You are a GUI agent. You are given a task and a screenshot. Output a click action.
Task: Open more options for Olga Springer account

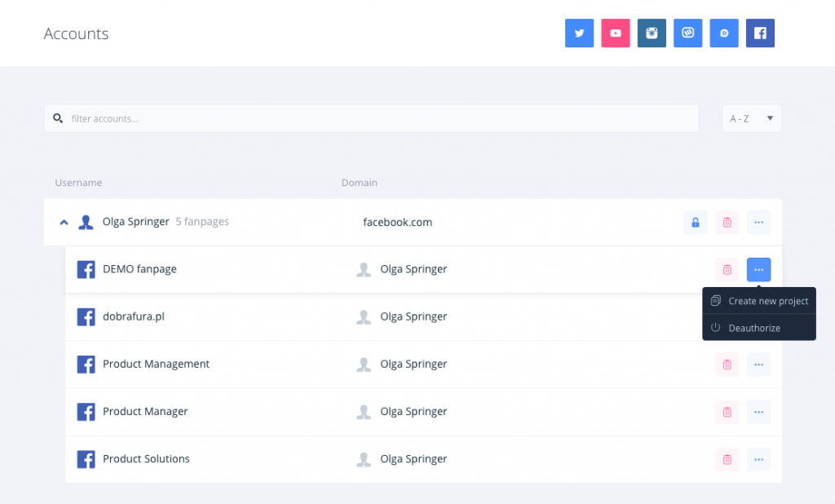758,222
